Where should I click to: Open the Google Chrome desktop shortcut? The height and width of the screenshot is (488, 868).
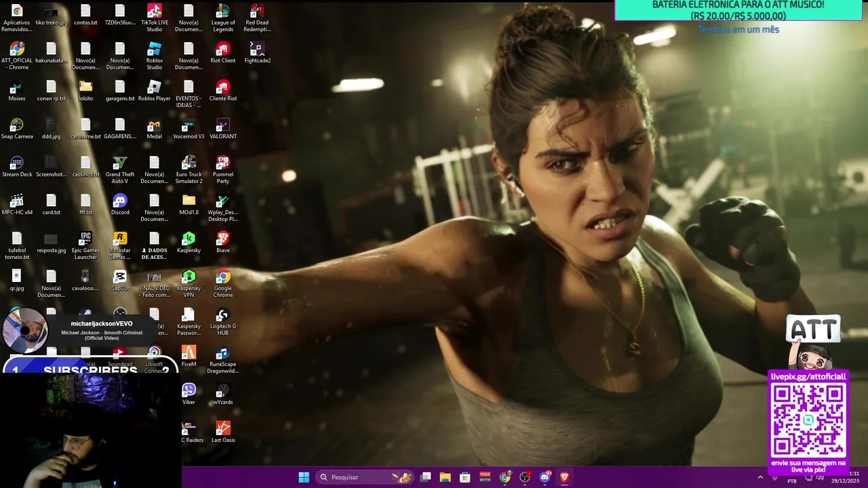(222, 283)
